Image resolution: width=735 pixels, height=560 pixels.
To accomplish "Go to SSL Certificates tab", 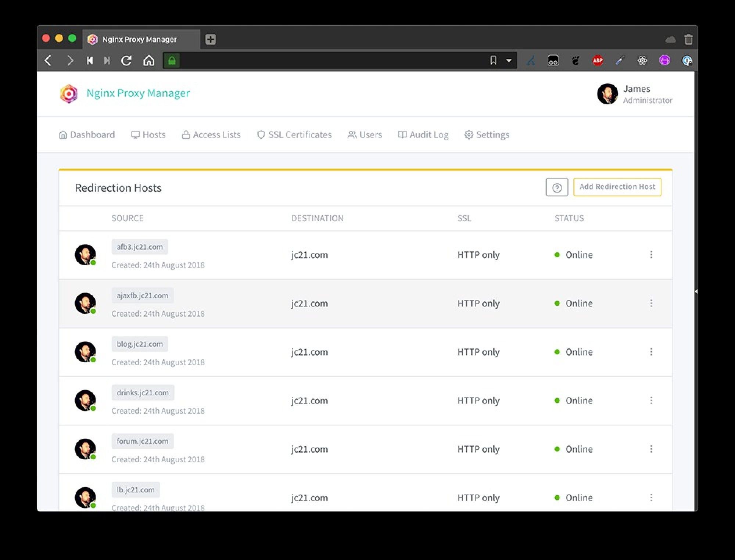I will click(294, 135).
